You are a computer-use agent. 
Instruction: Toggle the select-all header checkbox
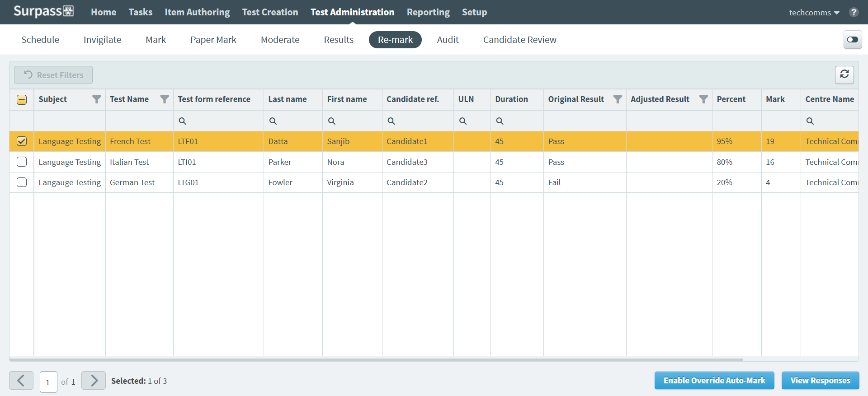[22, 100]
